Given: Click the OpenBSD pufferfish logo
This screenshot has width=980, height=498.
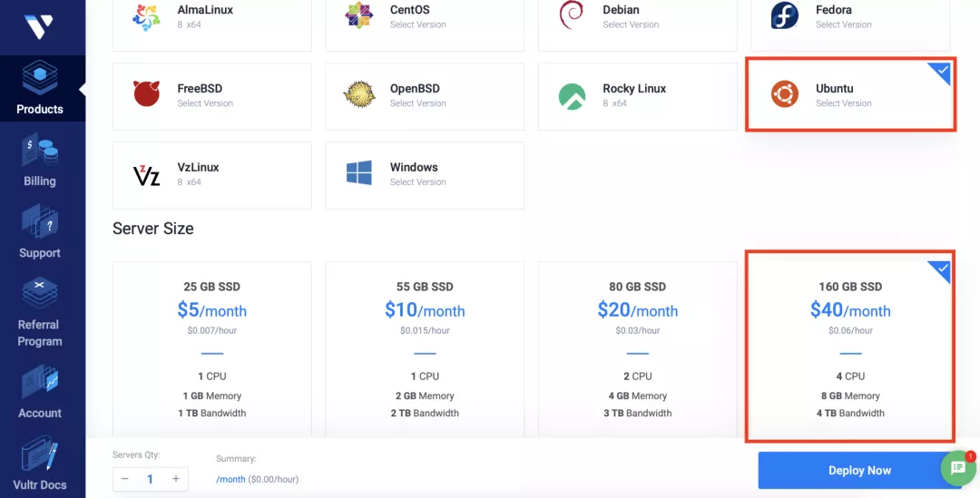Looking at the screenshot, I should tap(359, 93).
